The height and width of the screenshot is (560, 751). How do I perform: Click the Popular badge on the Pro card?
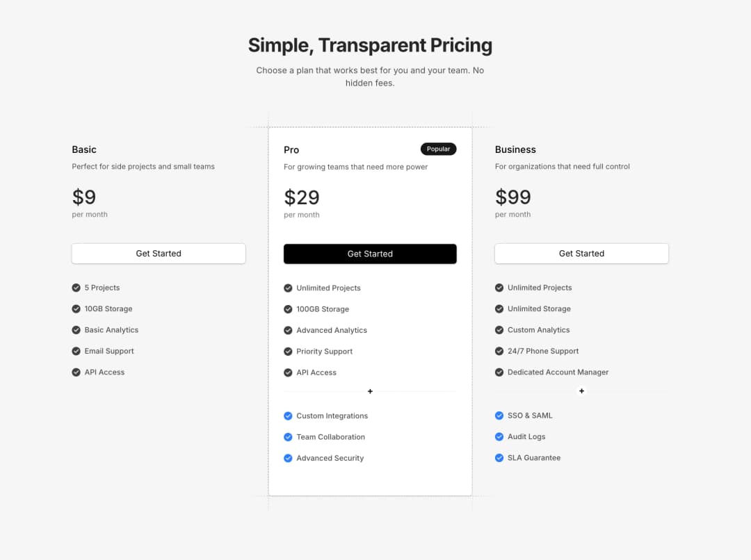click(438, 149)
